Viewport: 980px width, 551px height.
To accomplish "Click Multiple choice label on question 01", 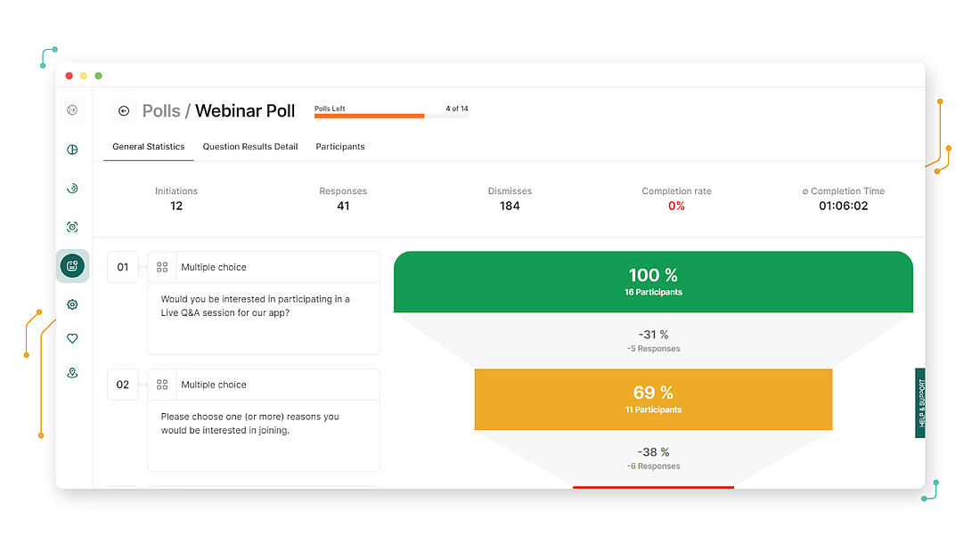I will click(x=214, y=267).
